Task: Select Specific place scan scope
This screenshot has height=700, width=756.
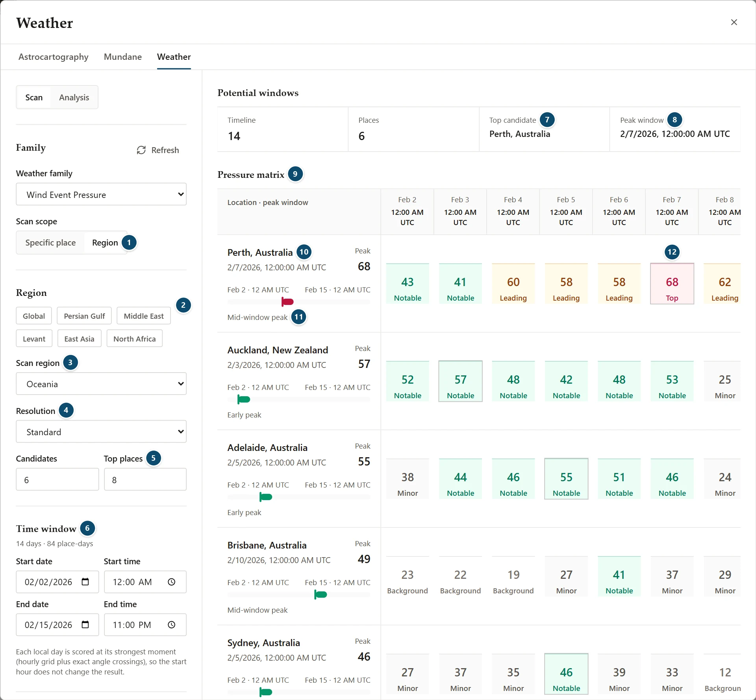Action: point(50,243)
